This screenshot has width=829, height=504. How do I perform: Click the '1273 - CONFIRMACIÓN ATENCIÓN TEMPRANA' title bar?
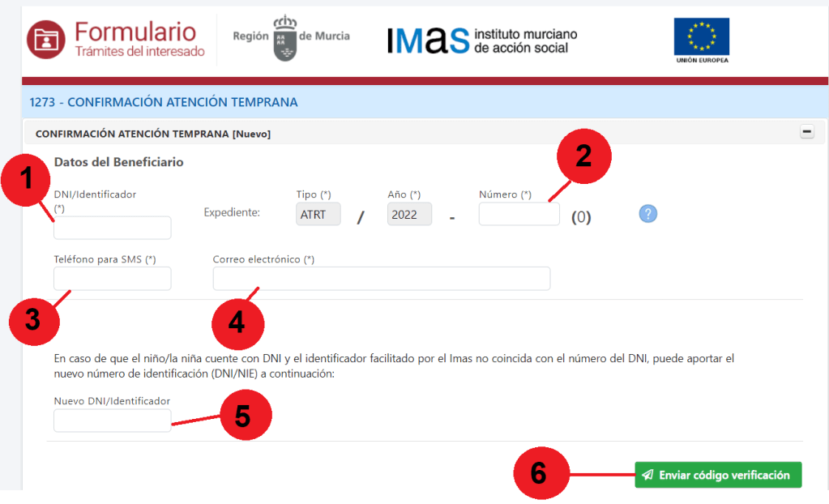[x=164, y=103]
